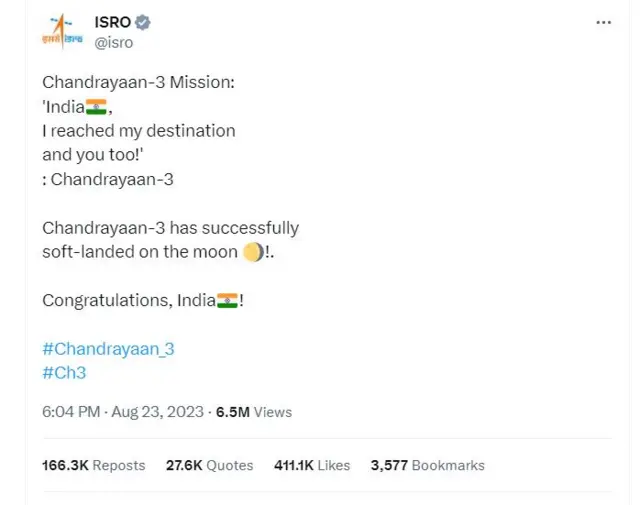Click the 'Chandrayaan-3 Mission:' heading line
Screen dimensions: 640x505
(138, 83)
